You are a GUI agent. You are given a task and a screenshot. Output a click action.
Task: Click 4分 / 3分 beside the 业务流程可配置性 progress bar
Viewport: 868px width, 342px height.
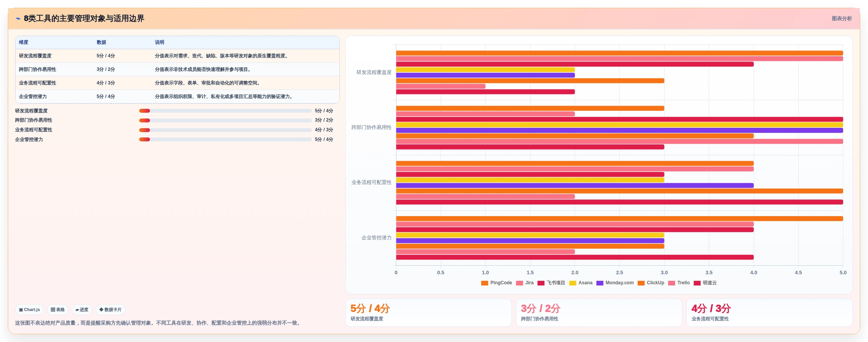point(324,130)
